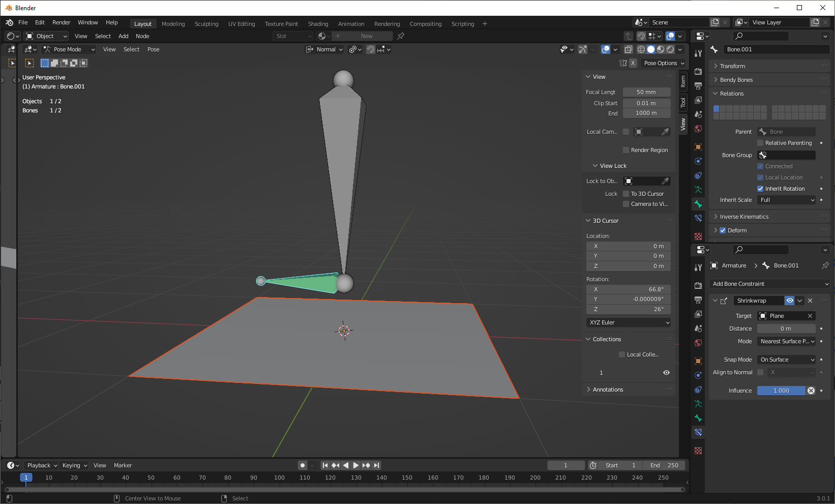Open the Keying popover
The image size is (835, 504).
(x=74, y=465)
